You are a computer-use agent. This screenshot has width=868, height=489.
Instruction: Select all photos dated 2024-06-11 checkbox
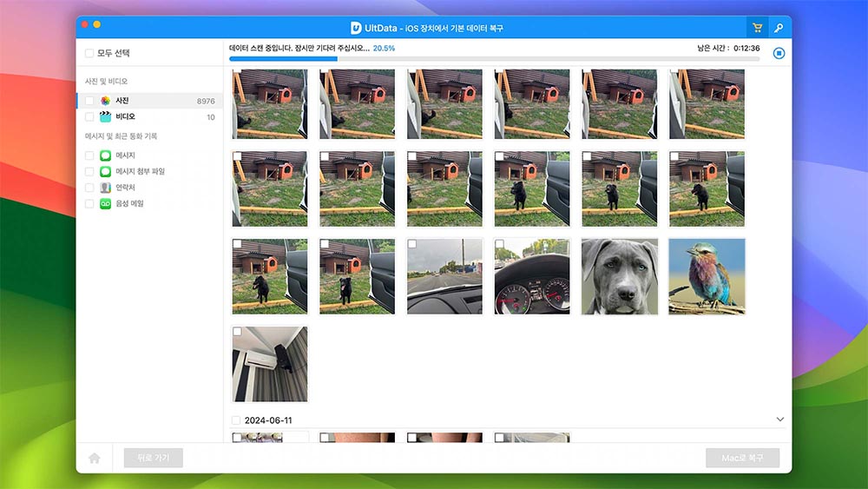[236, 420]
